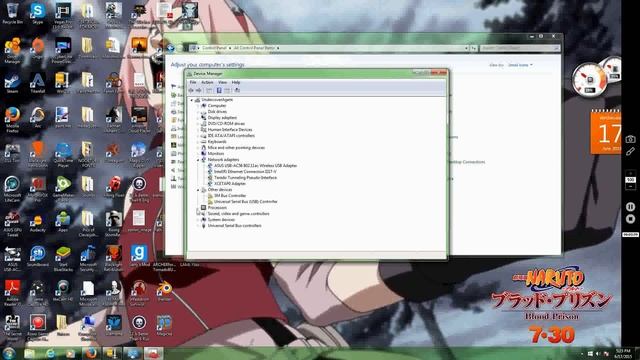640x360 pixels.
Task: Open the Microsoft LifeCam desktop shortcut
Action: [12, 189]
